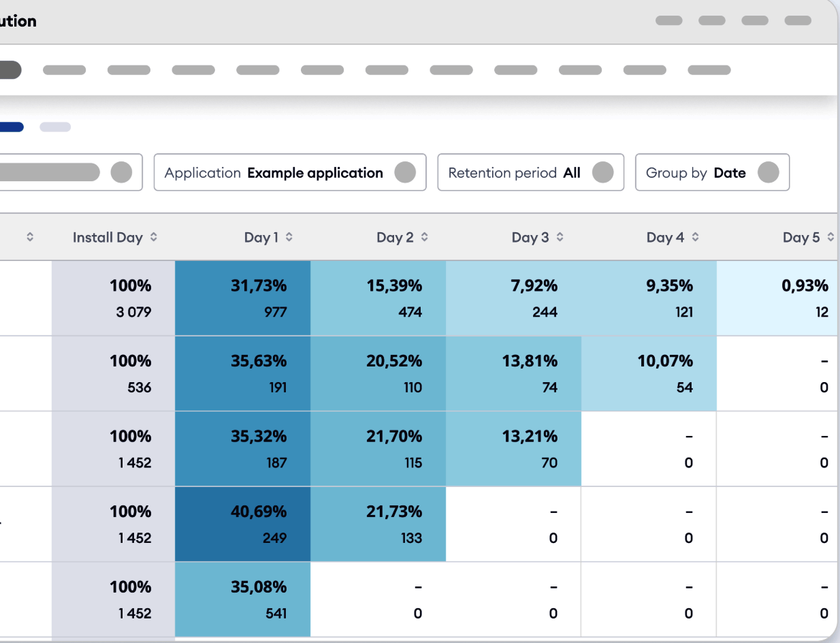Expand the Retention period All filter
840x643 pixels.
coord(530,172)
